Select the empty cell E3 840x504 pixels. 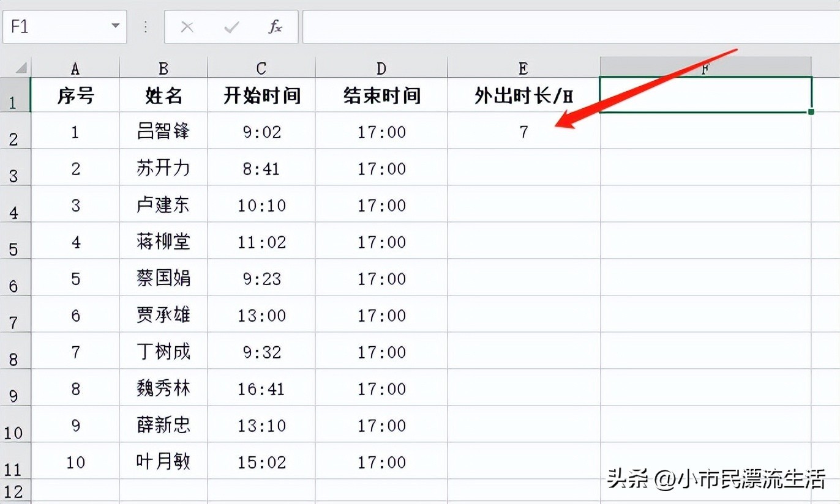point(523,168)
